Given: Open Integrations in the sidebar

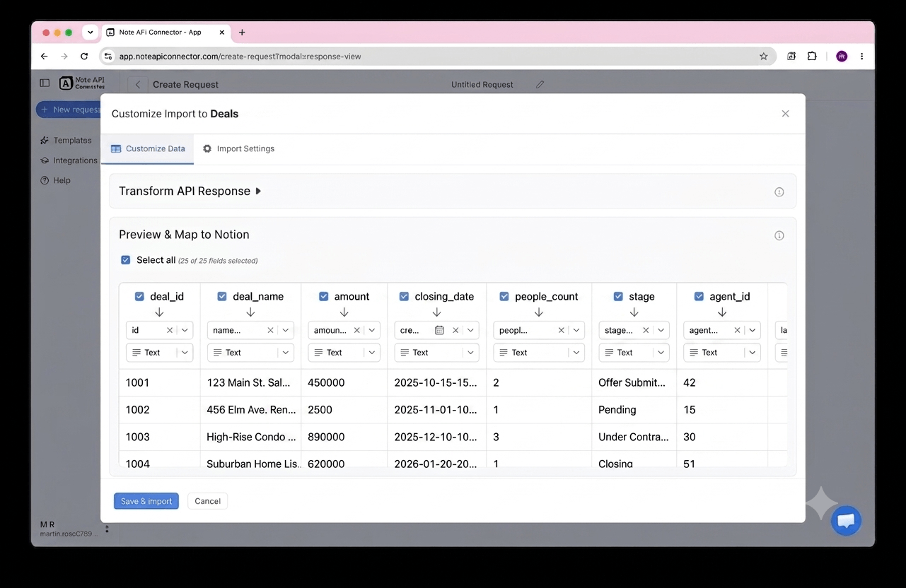Looking at the screenshot, I should (69, 160).
